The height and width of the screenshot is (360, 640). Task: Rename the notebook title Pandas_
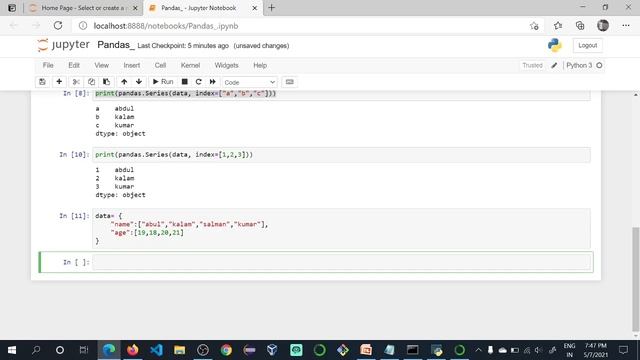pos(116,45)
